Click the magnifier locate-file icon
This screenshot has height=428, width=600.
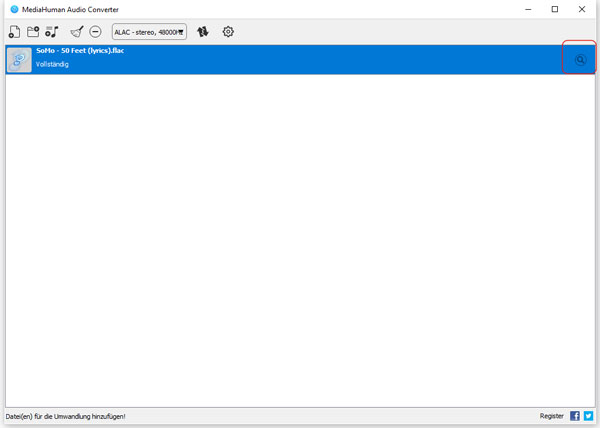tap(580, 60)
